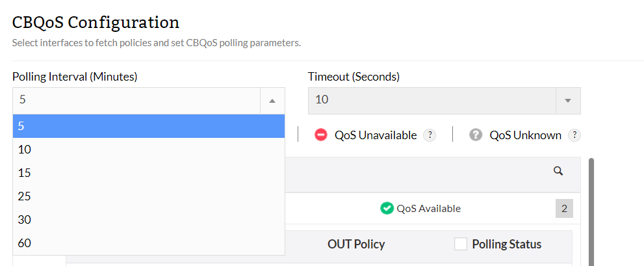Click help icon beside QoS Unavailable
Image resolution: width=644 pixels, height=266 pixels.
[429, 135]
